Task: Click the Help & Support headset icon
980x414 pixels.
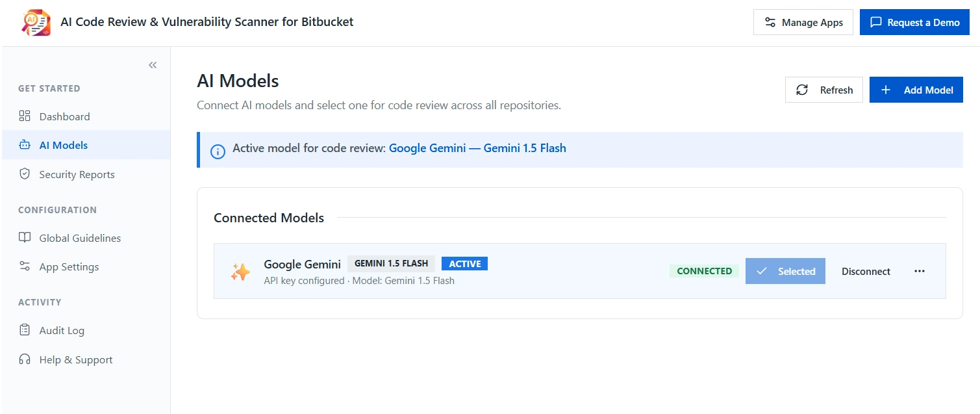Action: [25, 359]
